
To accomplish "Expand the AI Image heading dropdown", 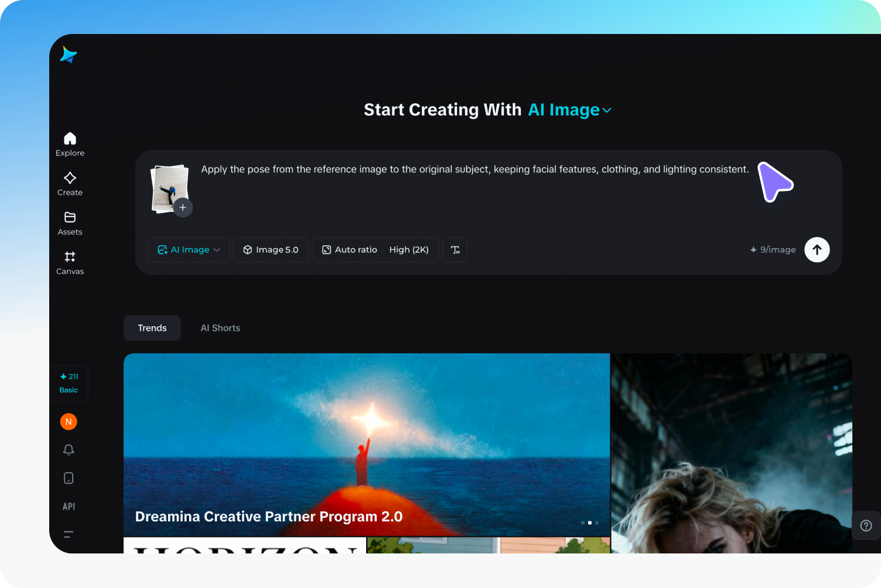I will [570, 110].
